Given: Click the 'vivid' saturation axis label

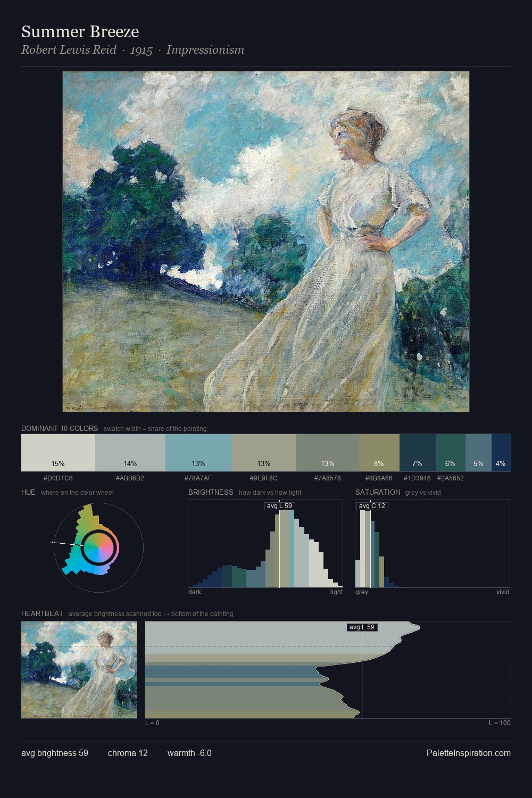Looking at the screenshot, I should click(503, 592).
